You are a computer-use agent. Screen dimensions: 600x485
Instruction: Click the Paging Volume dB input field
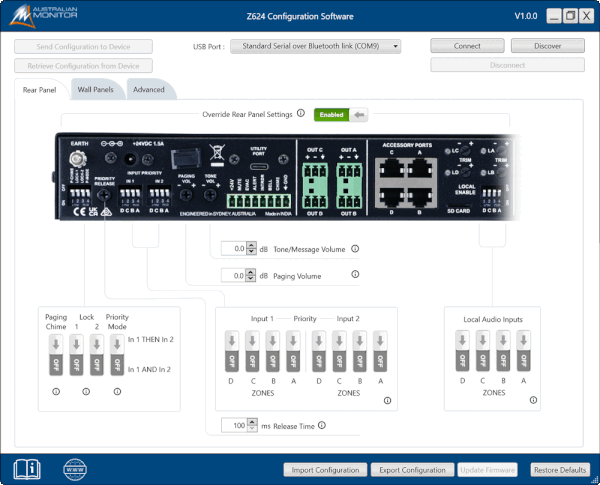[x=232, y=275]
